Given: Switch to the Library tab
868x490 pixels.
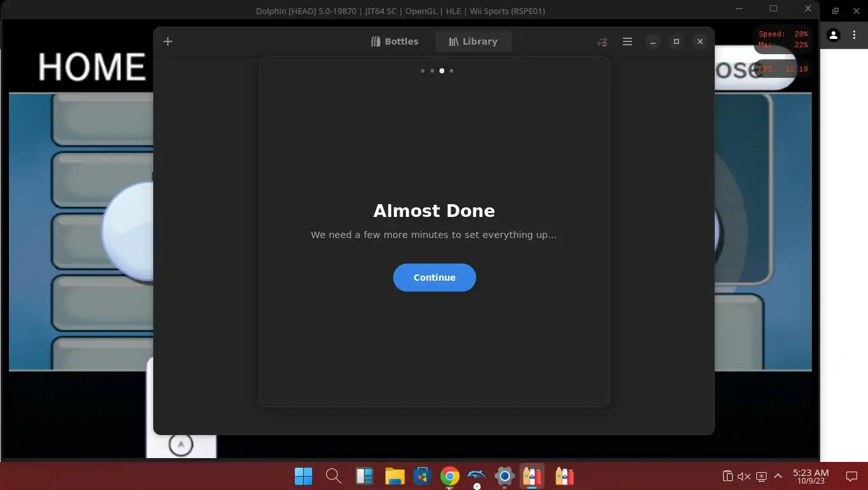Looking at the screenshot, I should pyautogui.click(x=473, y=41).
